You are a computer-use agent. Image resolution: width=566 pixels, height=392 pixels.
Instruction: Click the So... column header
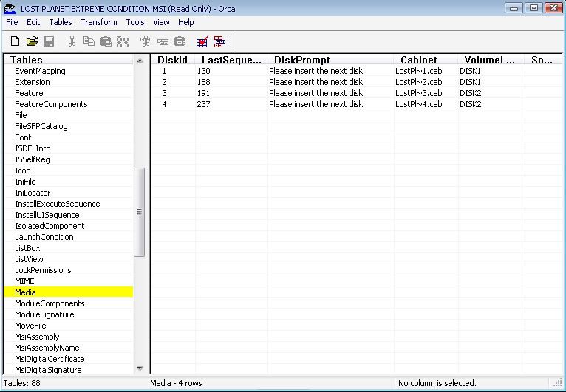[542, 60]
